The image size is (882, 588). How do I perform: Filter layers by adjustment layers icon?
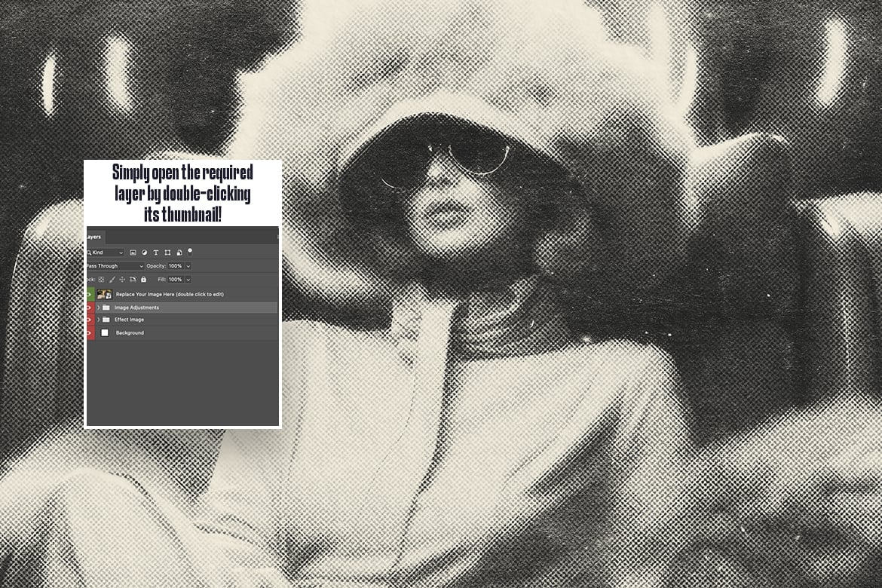tap(144, 253)
